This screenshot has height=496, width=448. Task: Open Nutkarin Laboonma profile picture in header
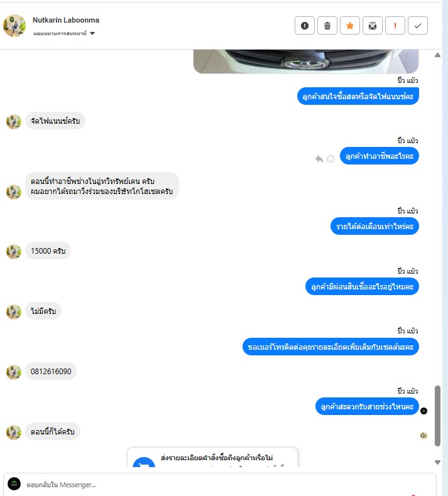14,26
